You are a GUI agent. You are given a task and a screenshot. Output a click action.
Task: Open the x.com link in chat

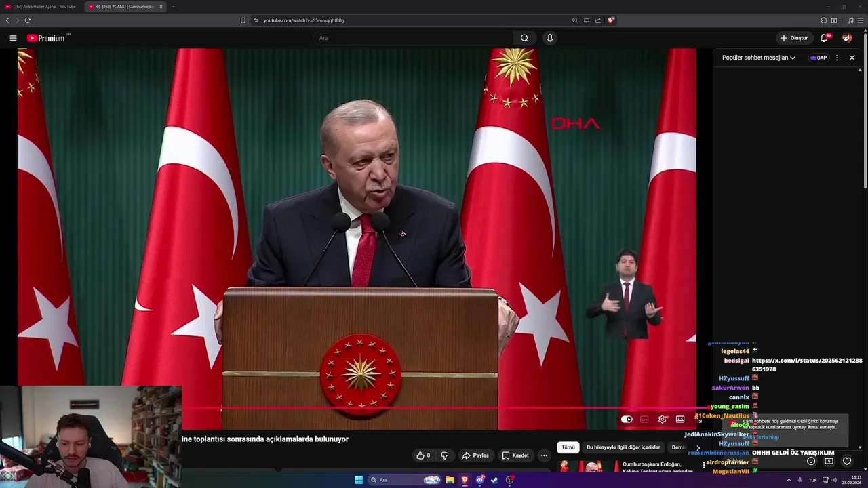point(807,365)
